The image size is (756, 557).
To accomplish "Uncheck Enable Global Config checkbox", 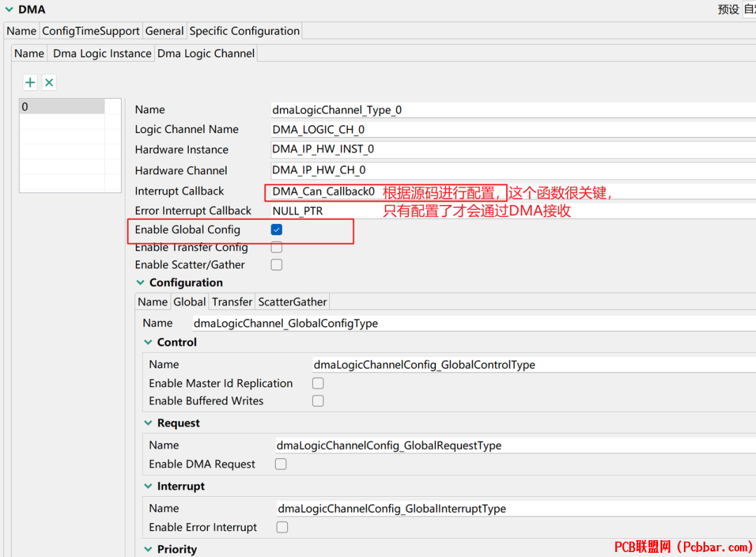I will (276, 230).
